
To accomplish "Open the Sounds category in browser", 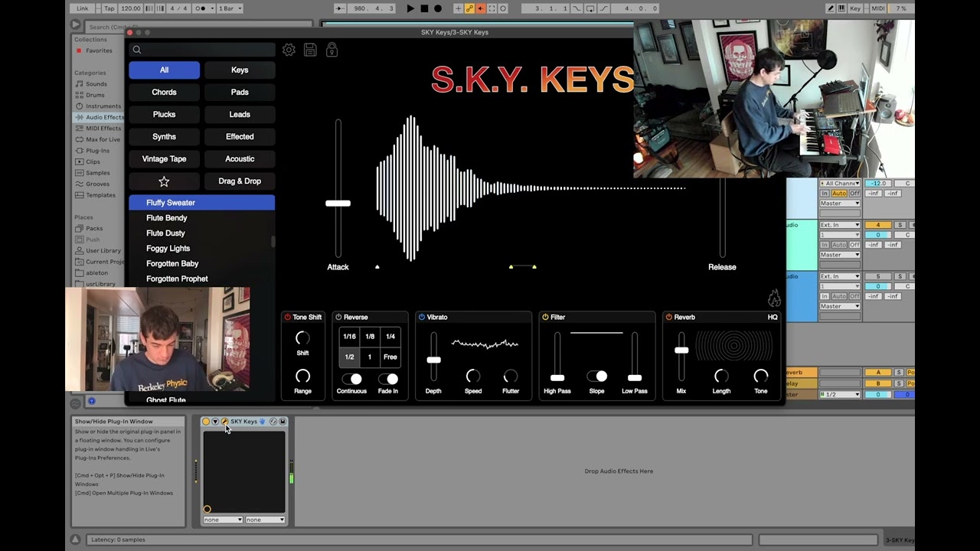I will coord(96,84).
